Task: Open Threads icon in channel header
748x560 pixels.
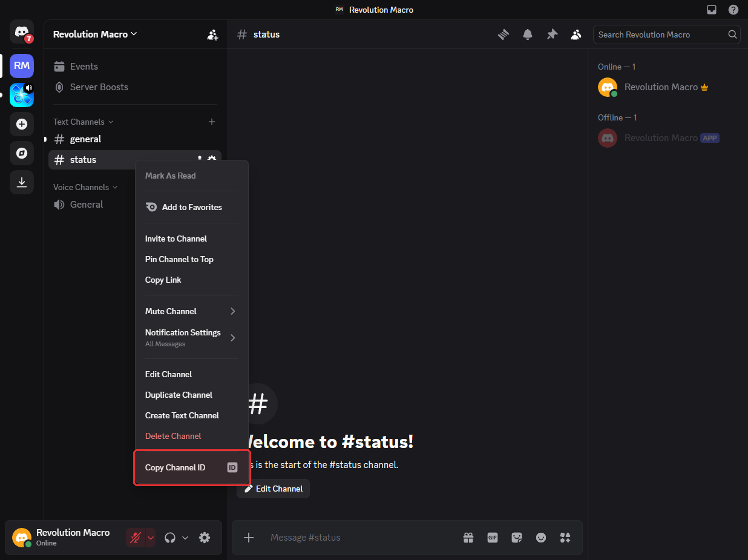Action: pos(504,35)
